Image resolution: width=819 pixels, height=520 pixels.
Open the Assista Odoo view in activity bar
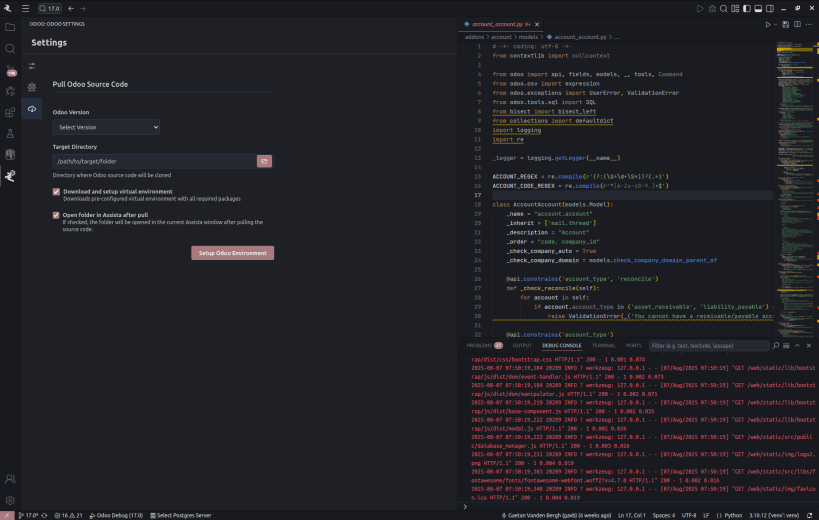pyautogui.click(x=10, y=176)
